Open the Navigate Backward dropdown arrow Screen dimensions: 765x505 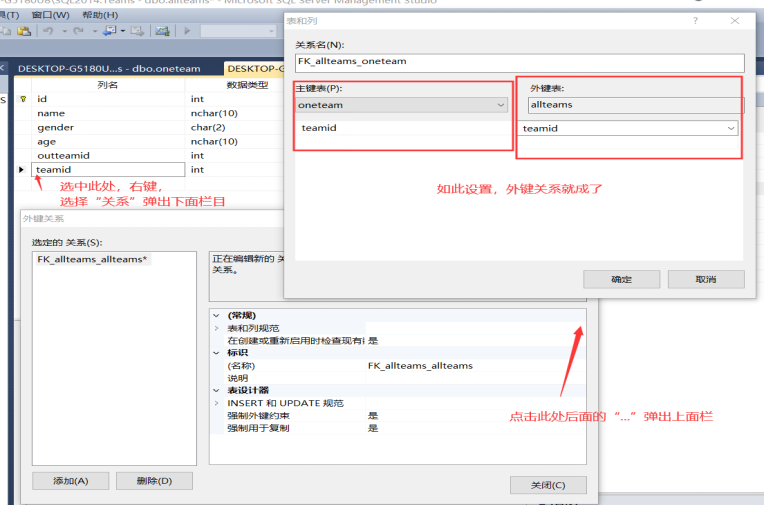point(122,31)
